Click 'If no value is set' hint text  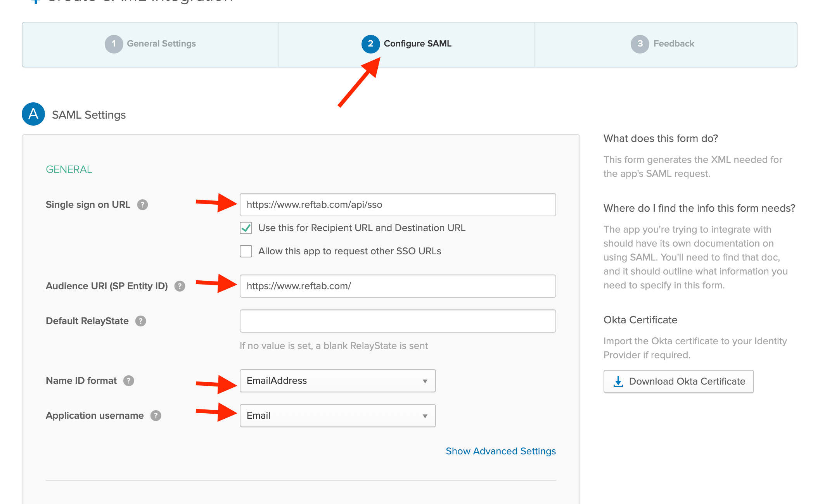334,346
